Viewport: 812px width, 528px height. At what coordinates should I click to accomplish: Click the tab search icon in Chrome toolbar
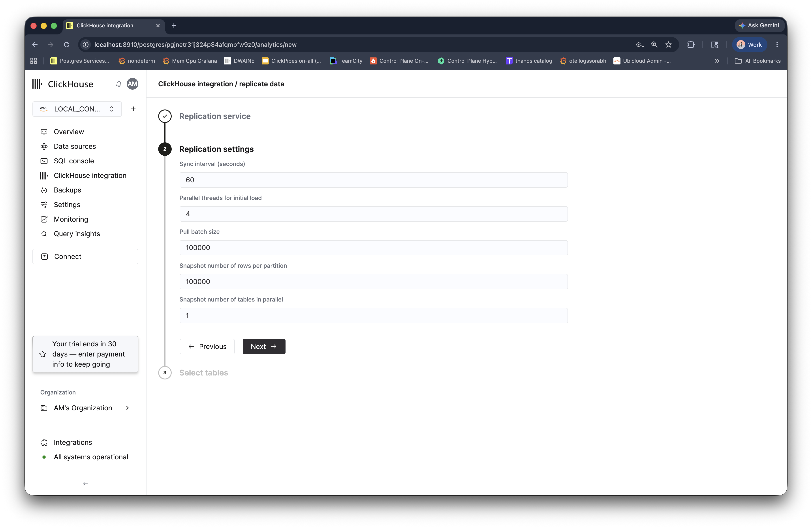point(714,45)
